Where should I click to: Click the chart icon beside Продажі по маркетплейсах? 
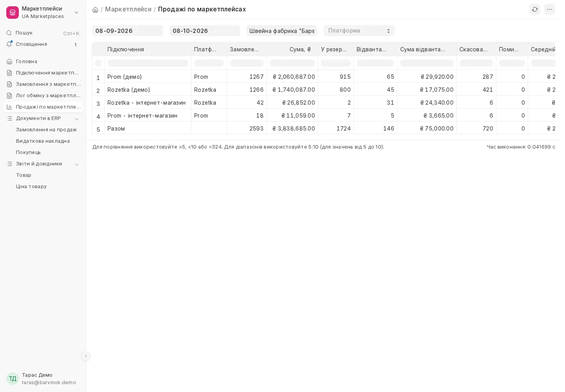[x=9, y=107]
